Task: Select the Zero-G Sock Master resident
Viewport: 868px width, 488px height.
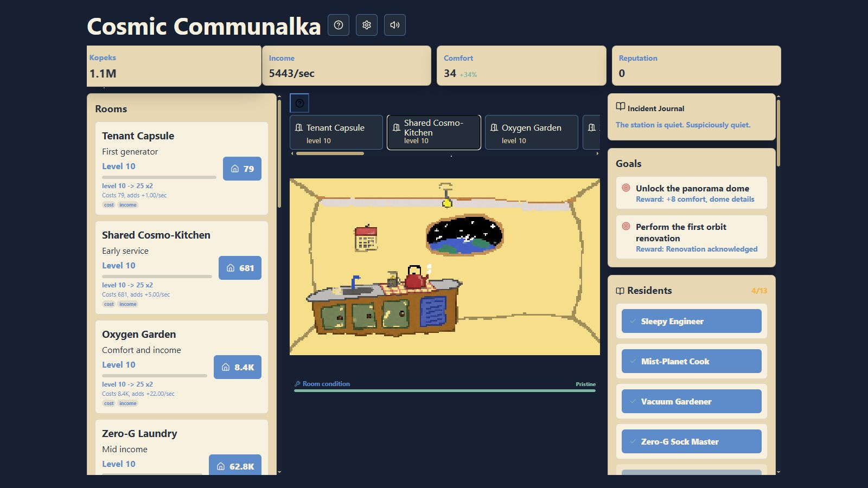Action: [x=692, y=441]
